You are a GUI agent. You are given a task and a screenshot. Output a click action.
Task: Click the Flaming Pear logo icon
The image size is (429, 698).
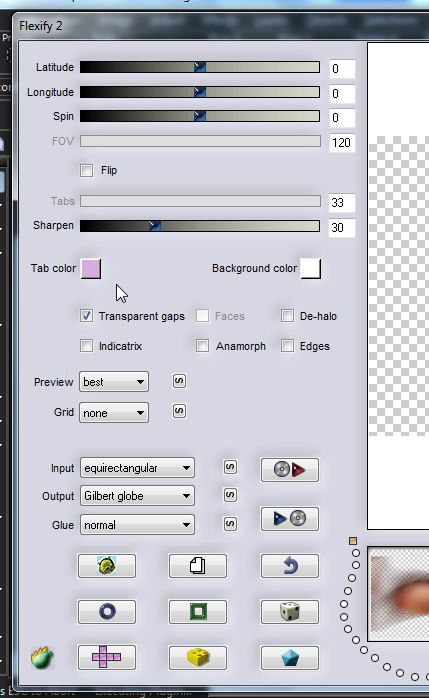(x=42, y=657)
